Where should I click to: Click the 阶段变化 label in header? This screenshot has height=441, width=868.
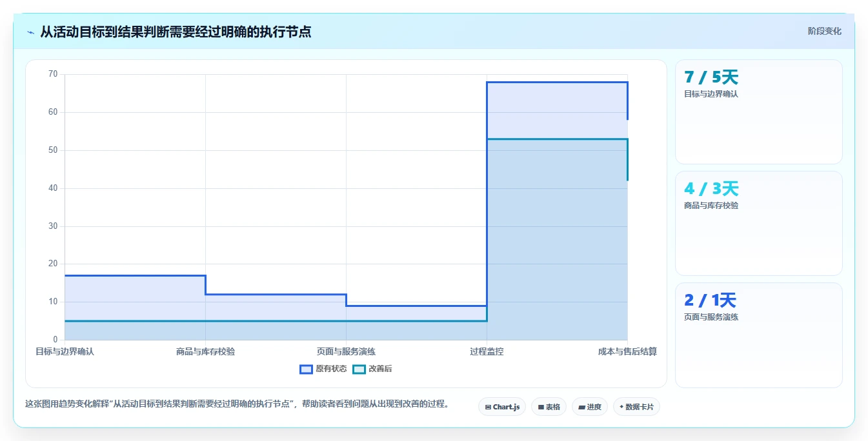point(824,31)
